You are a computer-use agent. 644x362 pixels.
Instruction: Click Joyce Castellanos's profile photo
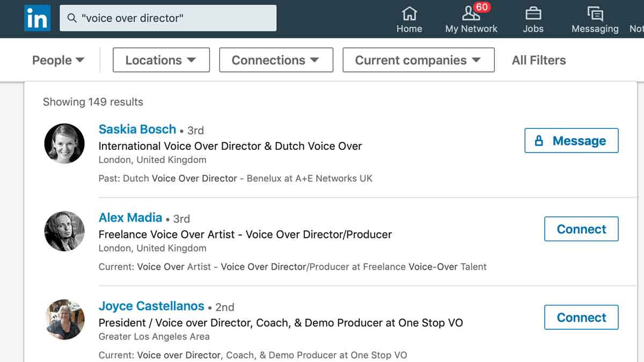(x=64, y=320)
